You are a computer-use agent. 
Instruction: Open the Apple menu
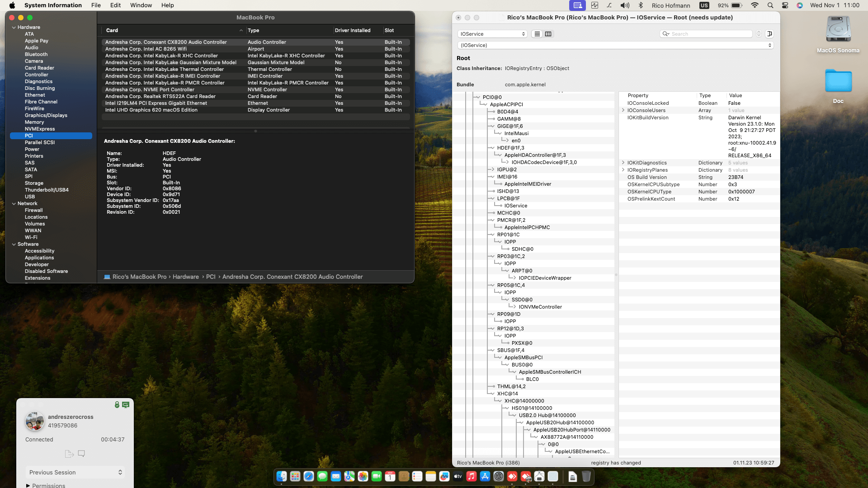click(x=12, y=5)
